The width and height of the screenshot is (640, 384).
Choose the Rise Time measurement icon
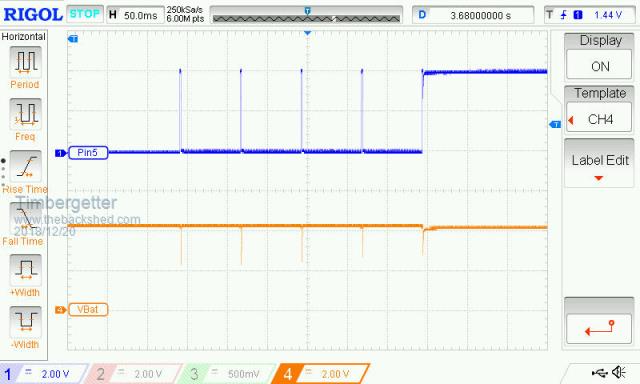point(25,166)
